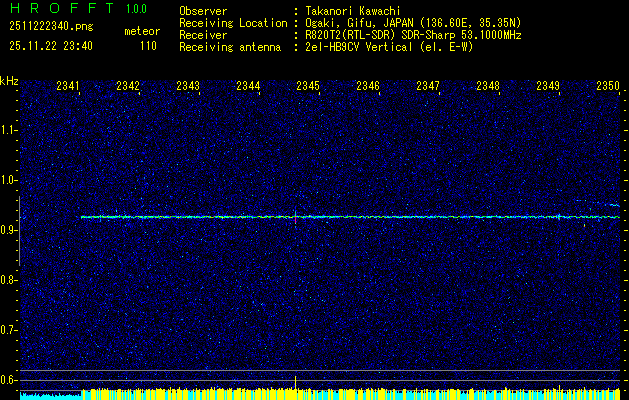Click the meteor count 110

click(x=148, y=46)
